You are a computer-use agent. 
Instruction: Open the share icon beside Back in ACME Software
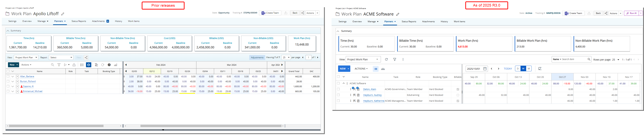[606, 13]
